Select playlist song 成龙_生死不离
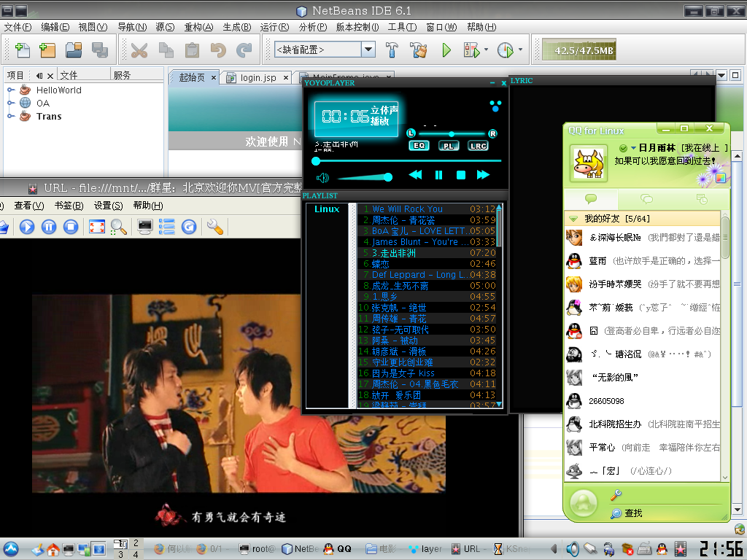747x560 pixels. point(426,286)
